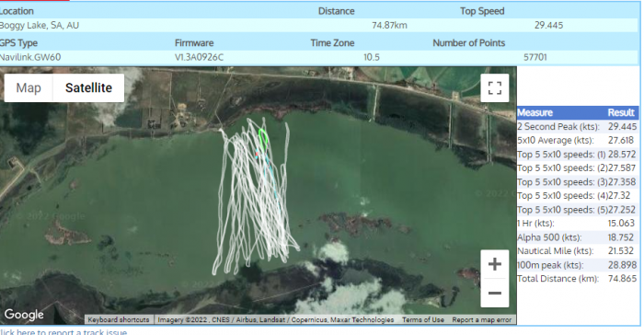Click here to report a track issue

[63, 331]
